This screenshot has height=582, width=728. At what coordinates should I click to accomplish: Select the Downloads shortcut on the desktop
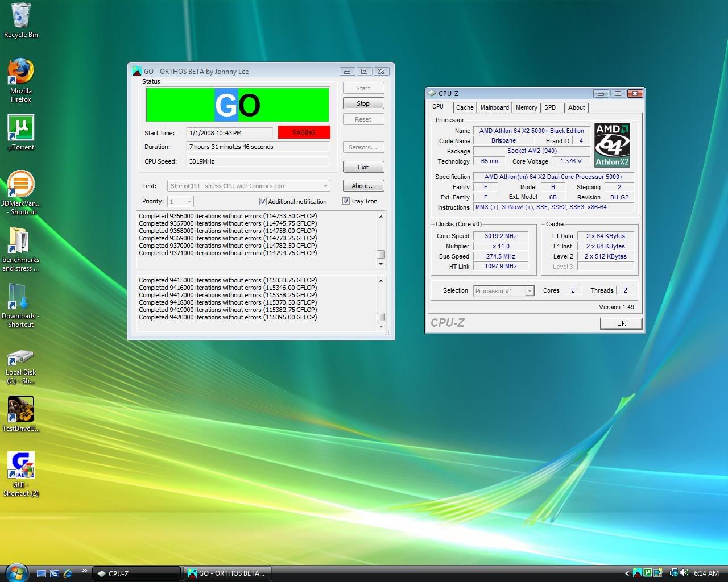click(x=21, y=305)
